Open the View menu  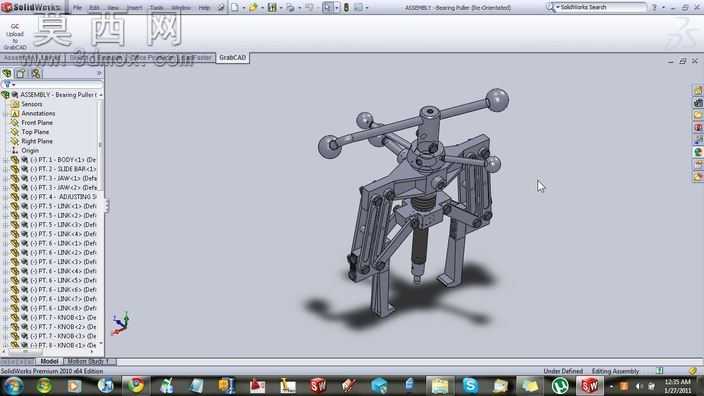[x=113, y=8]
